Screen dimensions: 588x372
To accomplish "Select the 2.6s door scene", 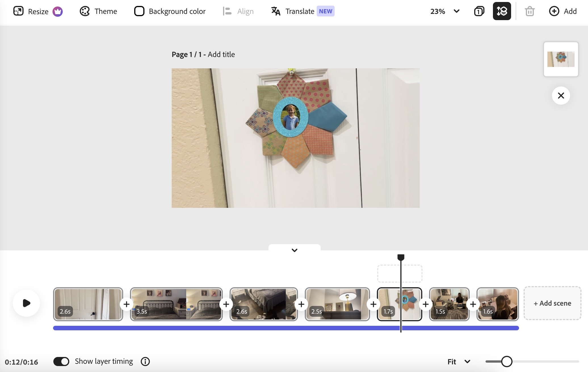I will click(88, 304).
